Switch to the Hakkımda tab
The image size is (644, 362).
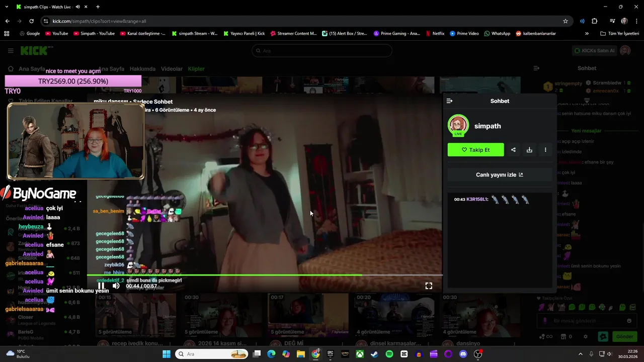[x=142, y=69]
